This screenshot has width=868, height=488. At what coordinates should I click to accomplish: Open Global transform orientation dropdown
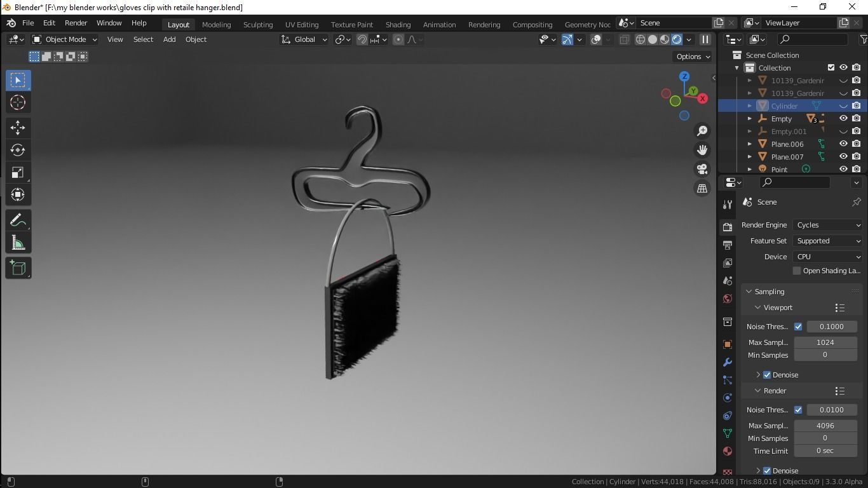[x=304, y=39]
